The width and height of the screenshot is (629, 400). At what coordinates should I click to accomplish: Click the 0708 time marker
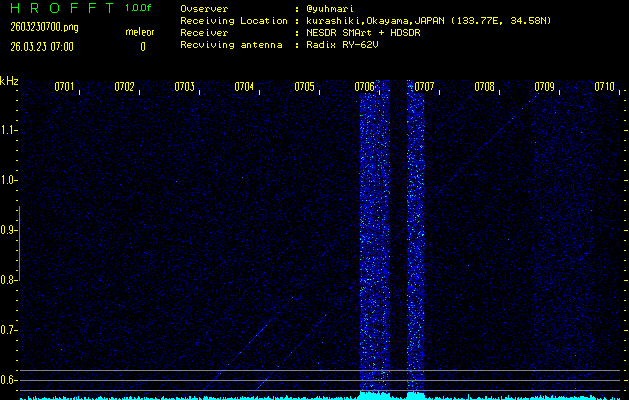(x=484, y=87)
